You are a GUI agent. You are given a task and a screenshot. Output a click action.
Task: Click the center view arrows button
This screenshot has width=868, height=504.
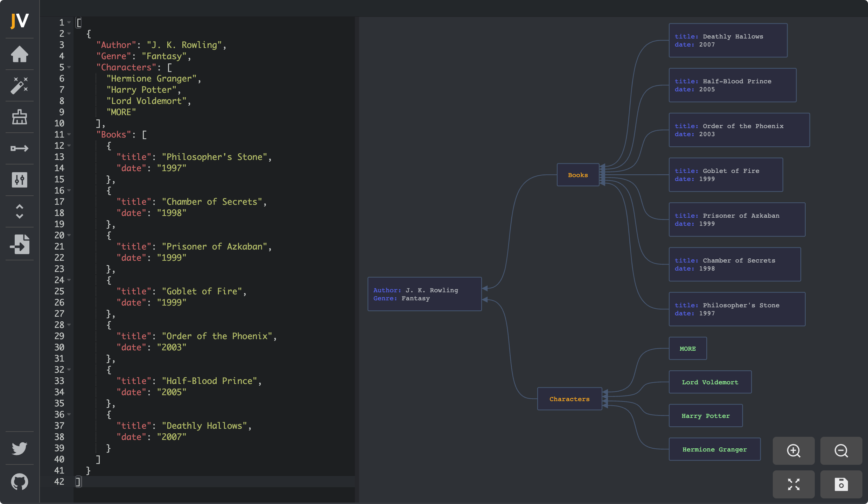[793, 484]
